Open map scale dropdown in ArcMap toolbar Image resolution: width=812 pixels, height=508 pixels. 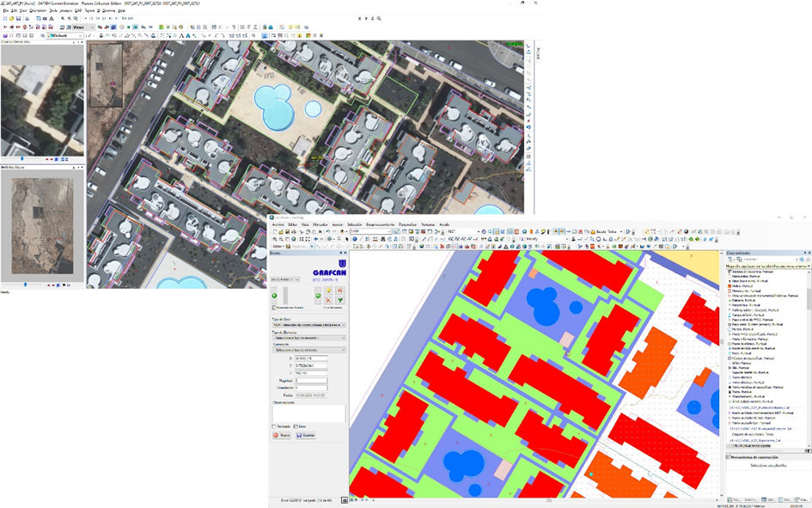click(371, 231)
